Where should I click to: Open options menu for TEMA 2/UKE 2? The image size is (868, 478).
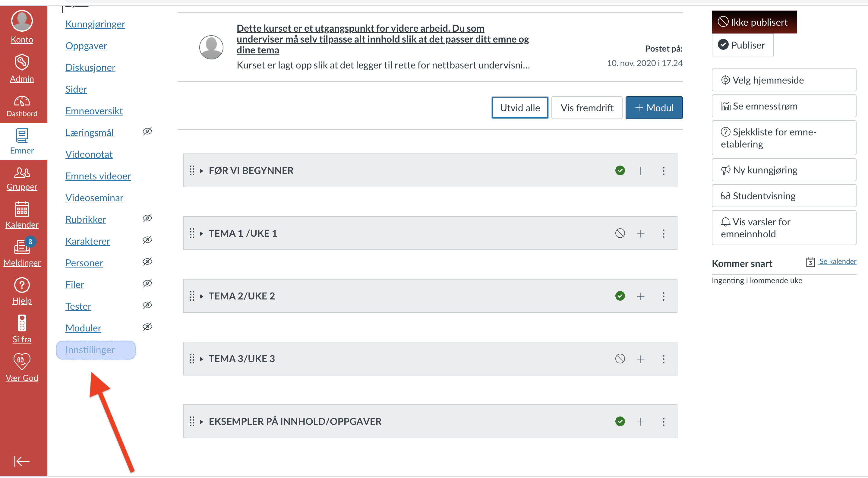(x=663, y=296)
